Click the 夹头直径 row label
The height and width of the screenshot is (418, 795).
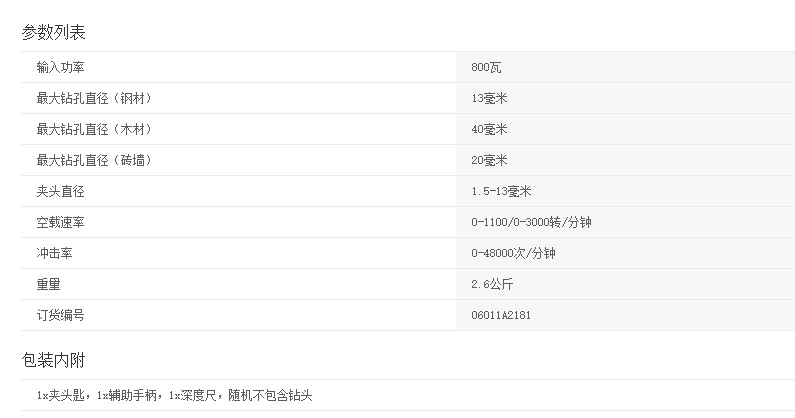point(60,191)
